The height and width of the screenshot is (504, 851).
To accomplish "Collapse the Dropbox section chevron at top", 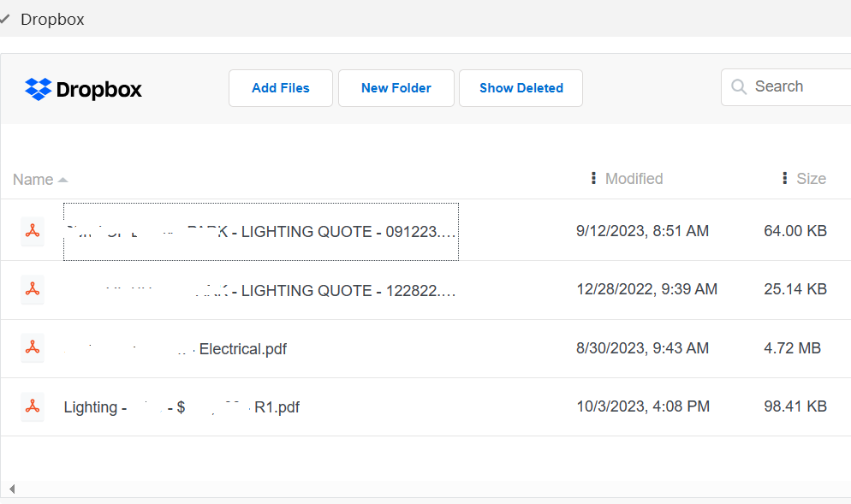I will pos(5,20).
